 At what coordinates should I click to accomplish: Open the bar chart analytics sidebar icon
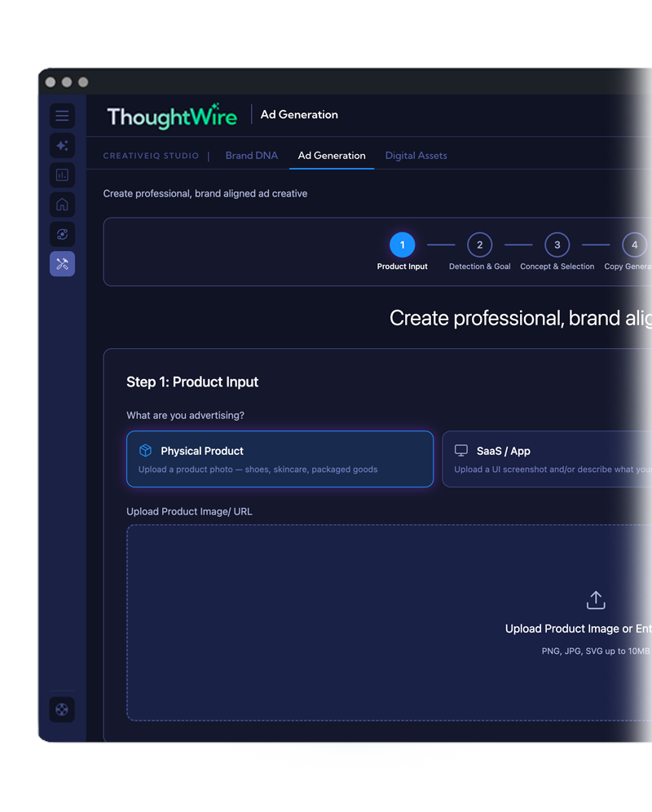pos(62,175)
